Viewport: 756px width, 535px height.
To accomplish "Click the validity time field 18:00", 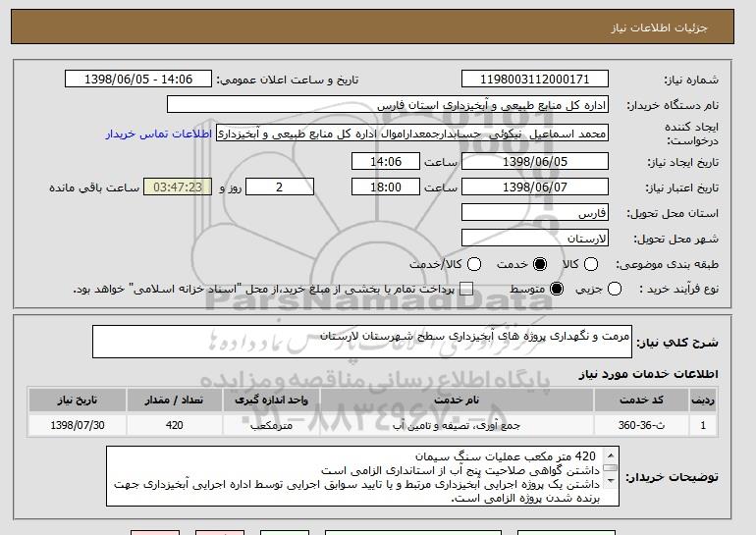I will (x=386, y=187).
